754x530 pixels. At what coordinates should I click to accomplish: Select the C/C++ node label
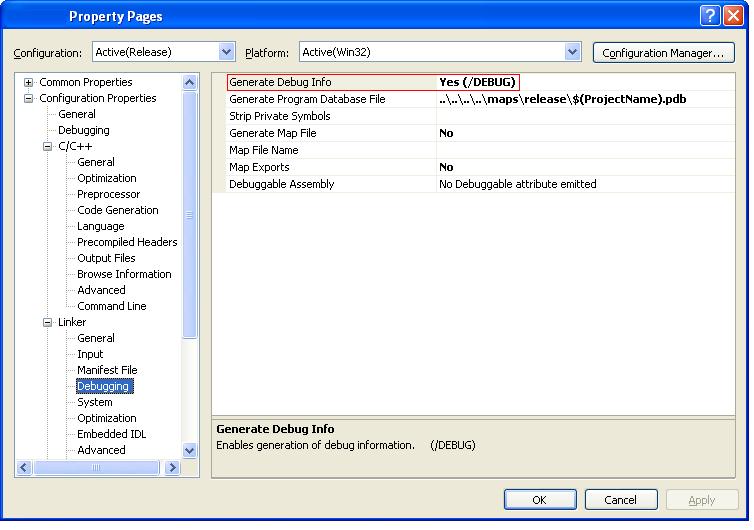click(75, 146)
